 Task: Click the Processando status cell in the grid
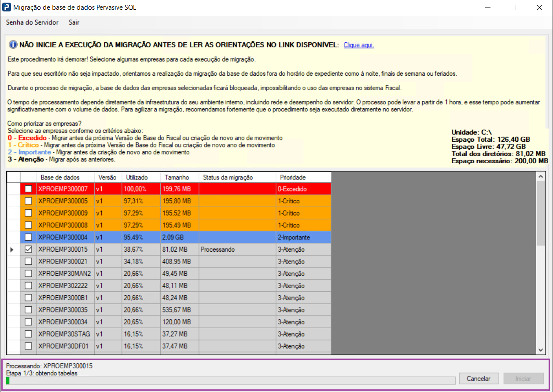point(237,249)
